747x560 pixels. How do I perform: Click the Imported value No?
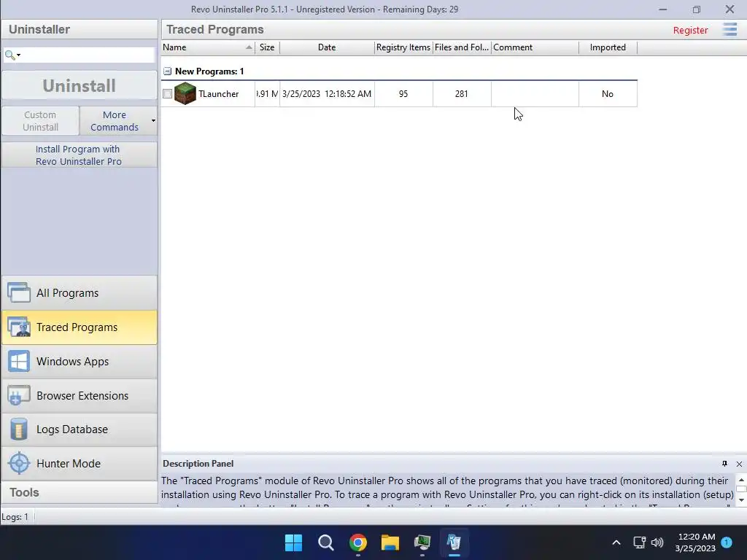[608, 94]
